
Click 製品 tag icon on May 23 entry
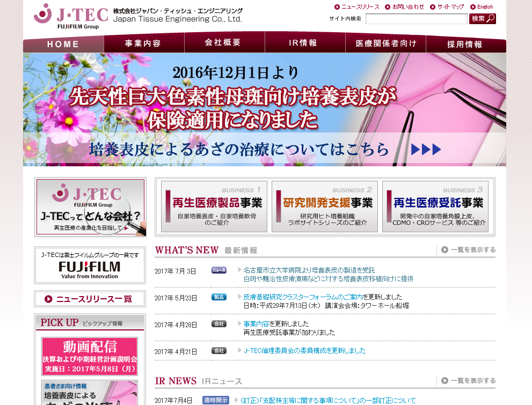coord(219,297)
